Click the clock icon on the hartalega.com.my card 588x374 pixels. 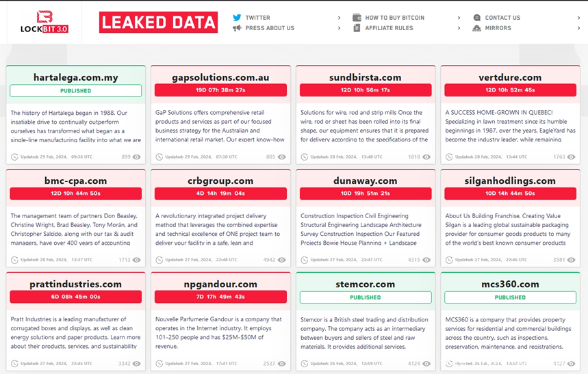(15, 157)
